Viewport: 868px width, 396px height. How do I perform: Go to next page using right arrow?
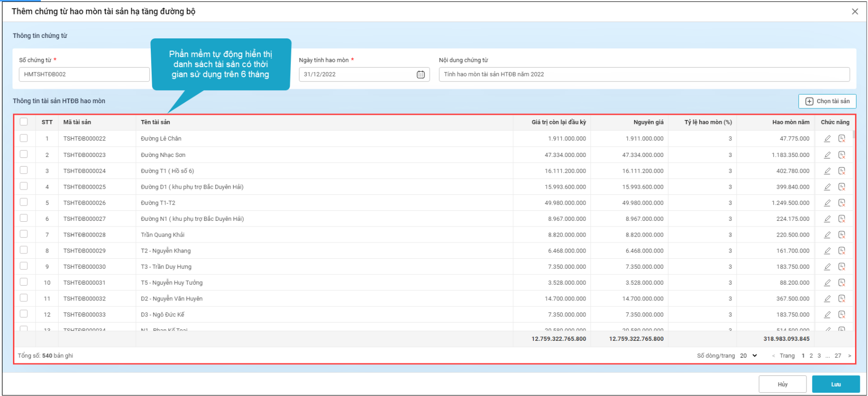click(849, 356)
